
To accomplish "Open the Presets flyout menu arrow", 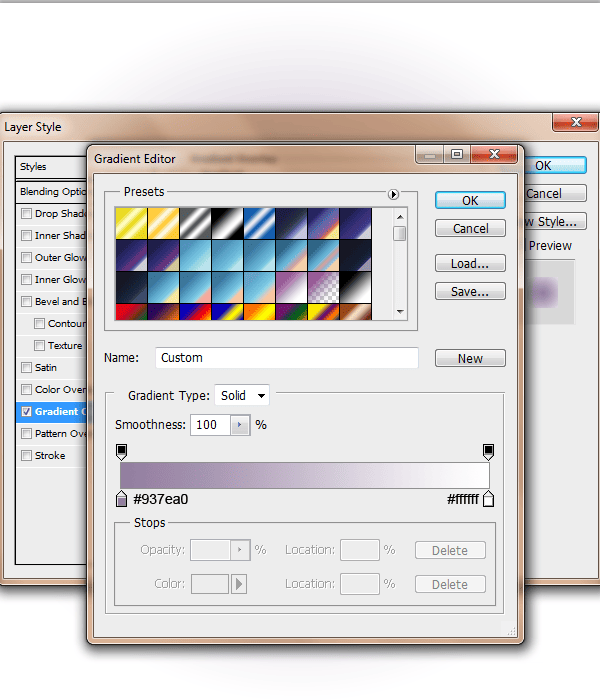I will click(393, 195).
